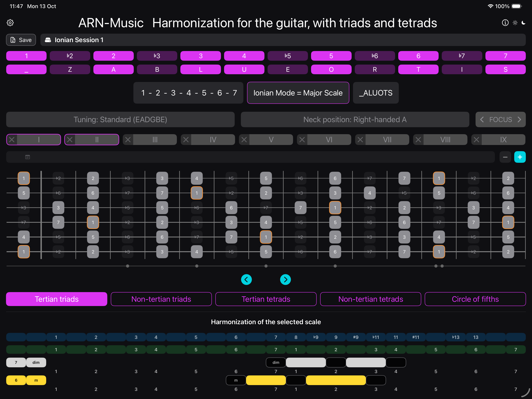Toggle the ♭3 interval button
532x399 pixels.
tap(157, 56)
